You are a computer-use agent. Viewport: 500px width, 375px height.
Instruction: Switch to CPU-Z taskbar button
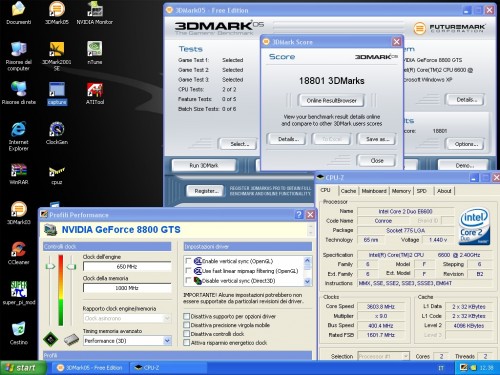pos(168,368)
